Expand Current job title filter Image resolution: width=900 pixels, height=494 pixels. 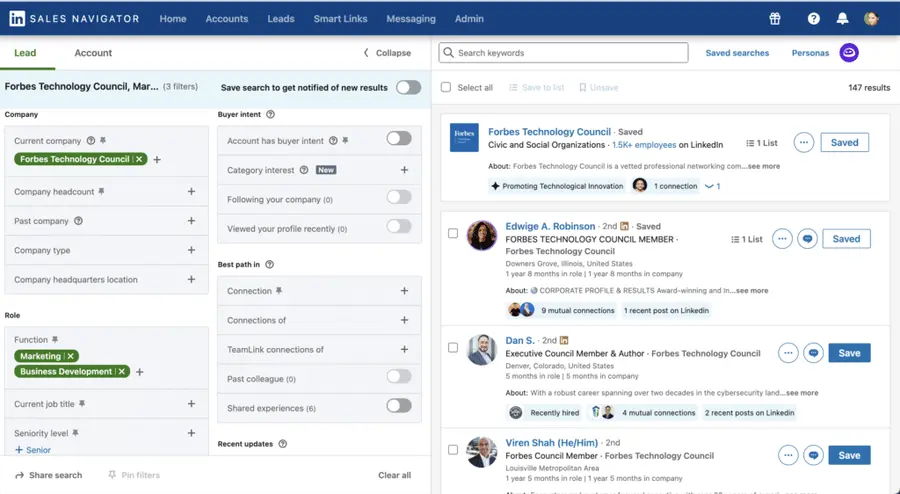pos(192,404)
